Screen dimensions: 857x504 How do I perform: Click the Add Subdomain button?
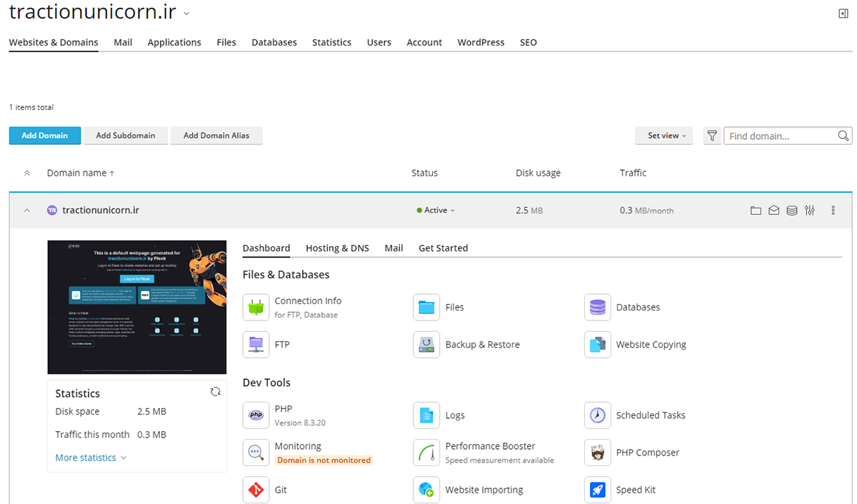tap(126, 136)
